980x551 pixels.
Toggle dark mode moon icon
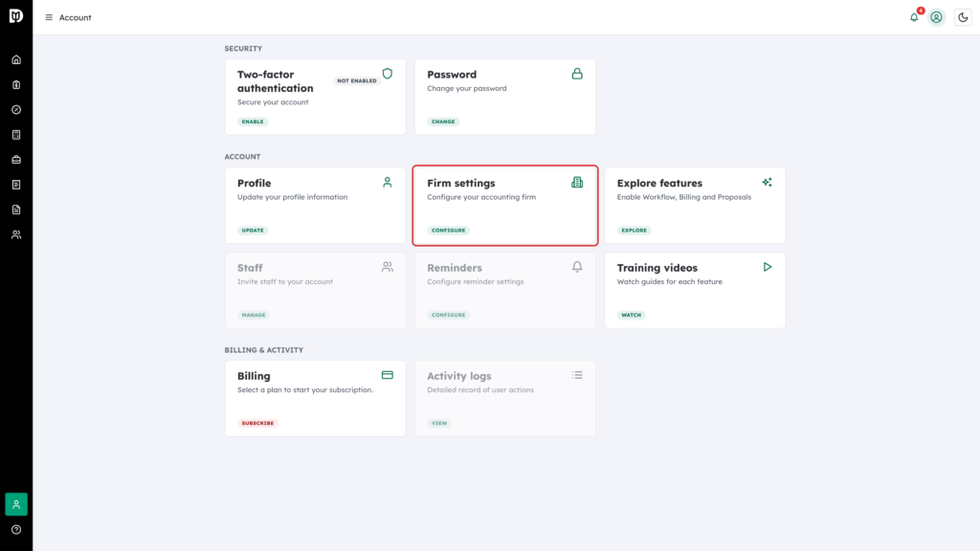[x=963, y=17]
